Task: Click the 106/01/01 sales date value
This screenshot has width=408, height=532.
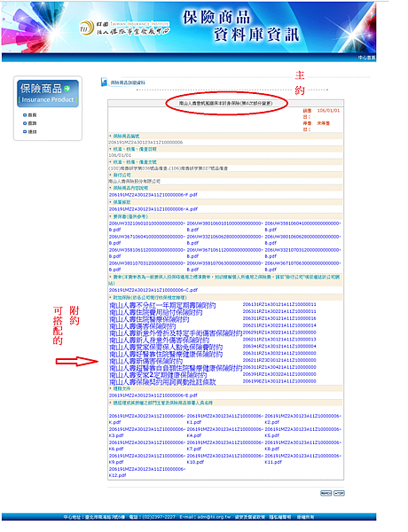Action: pyautogui.click(x=328, y=111)
